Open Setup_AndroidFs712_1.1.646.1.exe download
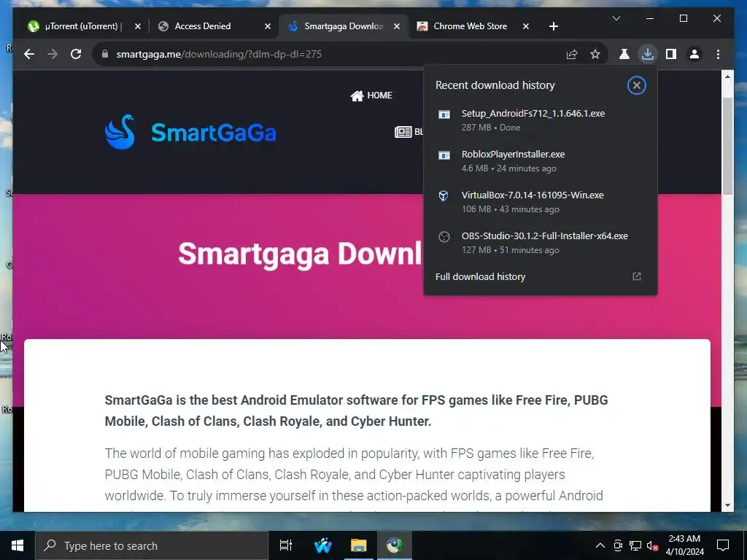This screenshot has width=747, height=560. 541,120
